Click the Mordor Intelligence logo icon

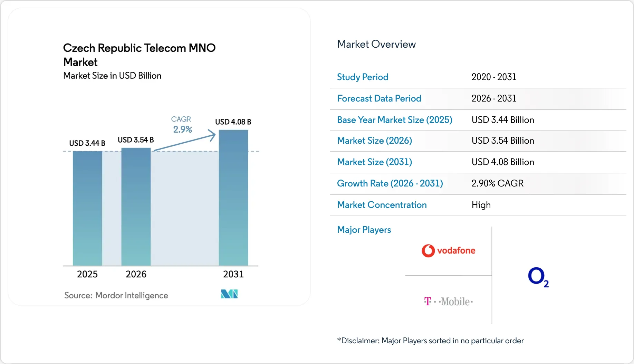pyautogui.click(x=229, y=294)
